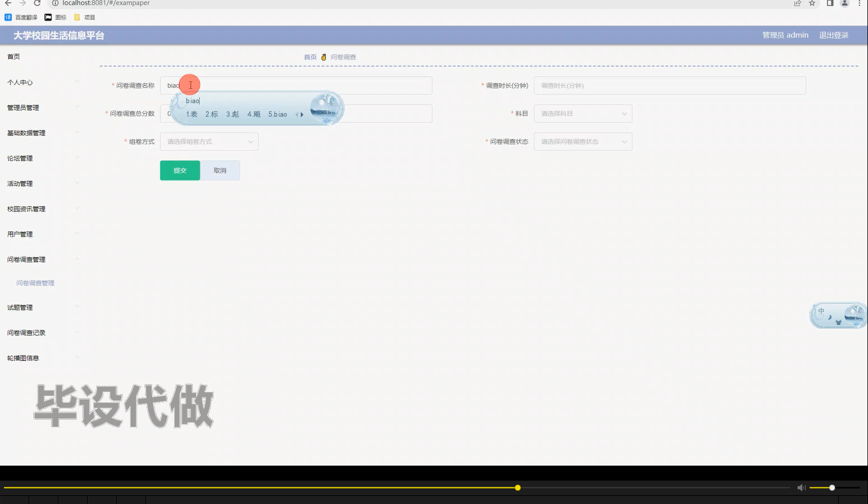
Task: Bookmark this page with star icon
Action: tap(812, 3)
